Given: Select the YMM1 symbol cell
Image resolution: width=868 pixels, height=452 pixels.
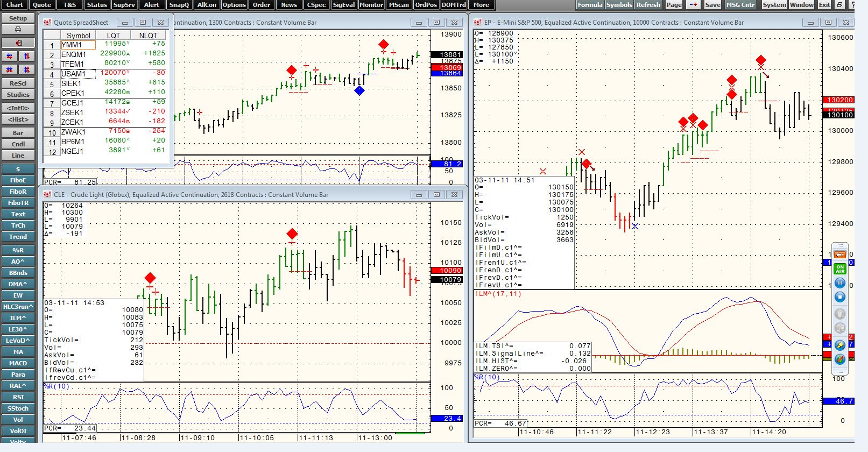Looking at the screenshot, I should tap(78, 45).
